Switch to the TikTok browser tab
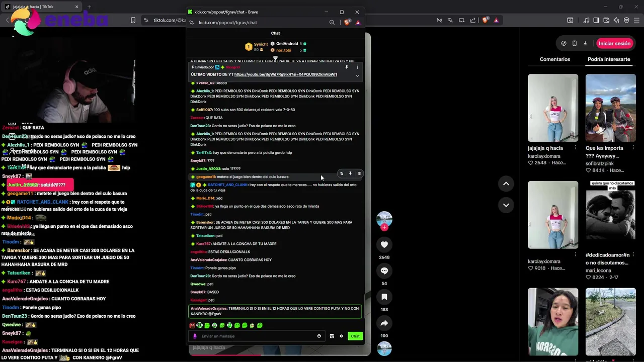Screen dimensions: 644x362 click(x=42, y=7)
